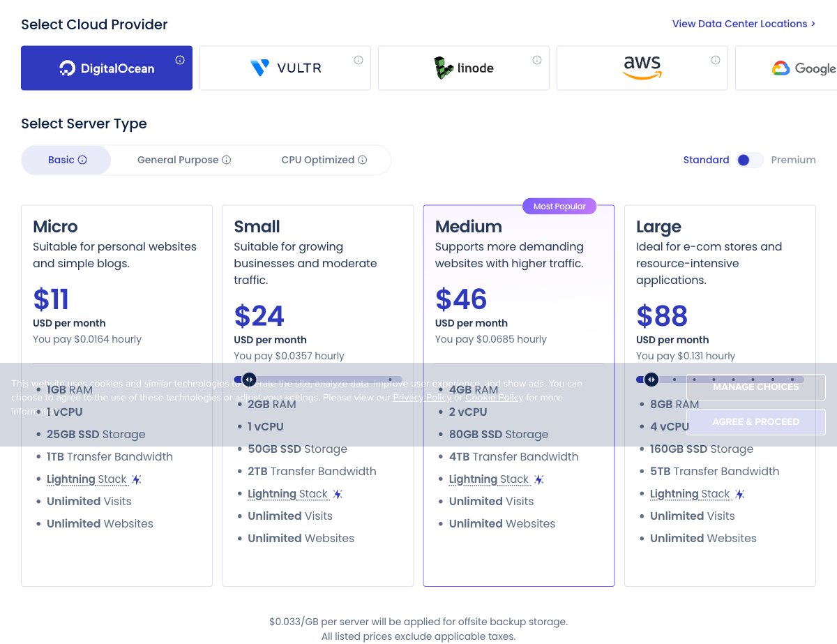
Task: Click 'Unlimited Websites' in Medium plan
Action: (x=502, y=523)
